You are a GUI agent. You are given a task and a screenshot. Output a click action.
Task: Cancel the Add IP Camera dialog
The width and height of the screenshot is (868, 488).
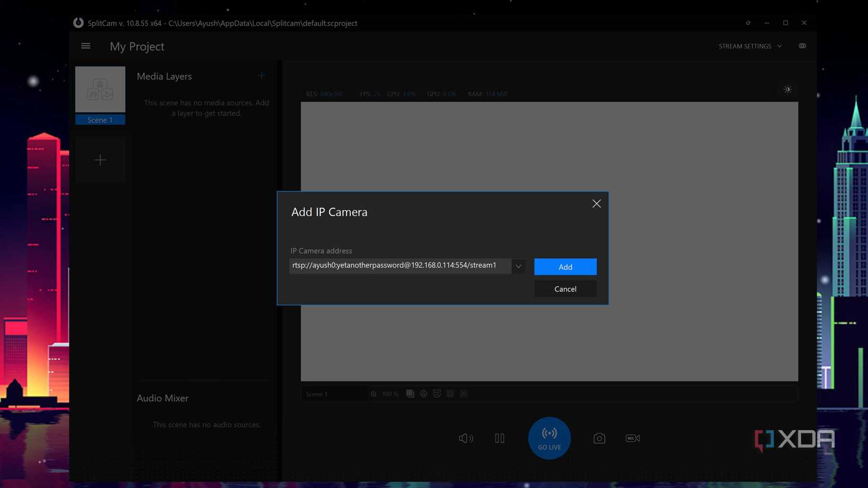565,289
